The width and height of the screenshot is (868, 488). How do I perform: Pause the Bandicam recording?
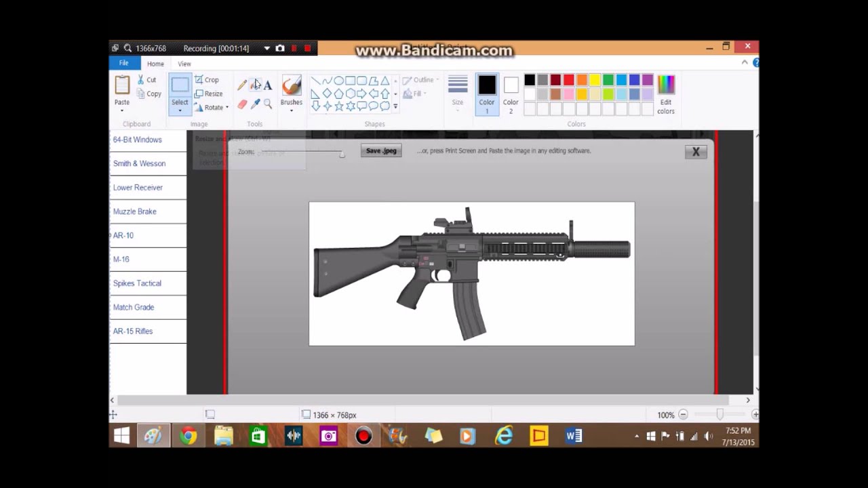pyautogui.click(x=294, y=48)
